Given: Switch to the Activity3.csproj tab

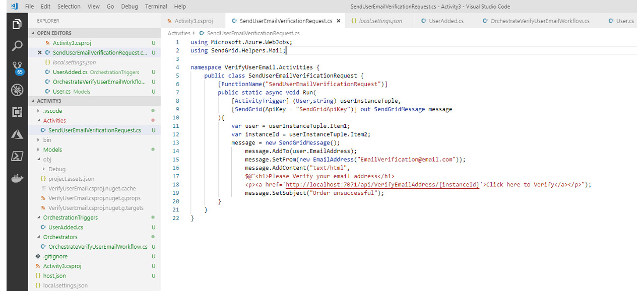Looking at the screenshot, I should pos(192,21).
